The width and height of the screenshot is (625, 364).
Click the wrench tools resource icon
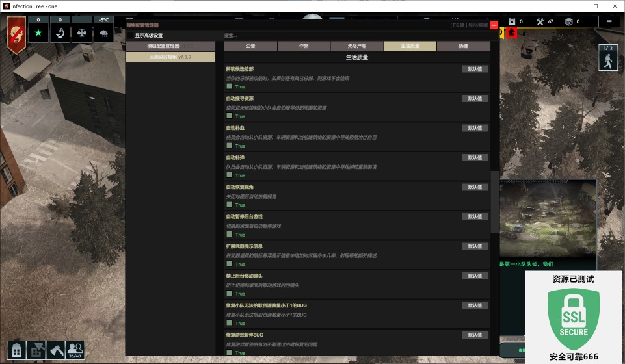click(x=540, y=21)
